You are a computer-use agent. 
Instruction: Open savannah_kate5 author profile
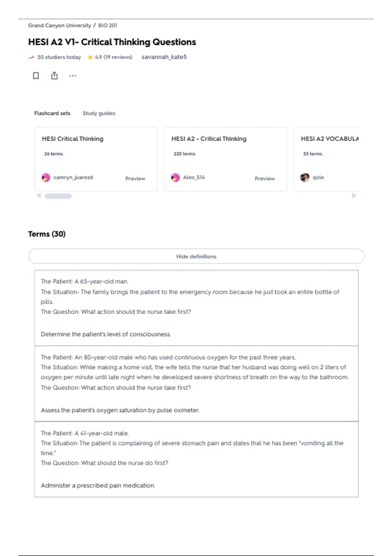click(x=164, y=57)
